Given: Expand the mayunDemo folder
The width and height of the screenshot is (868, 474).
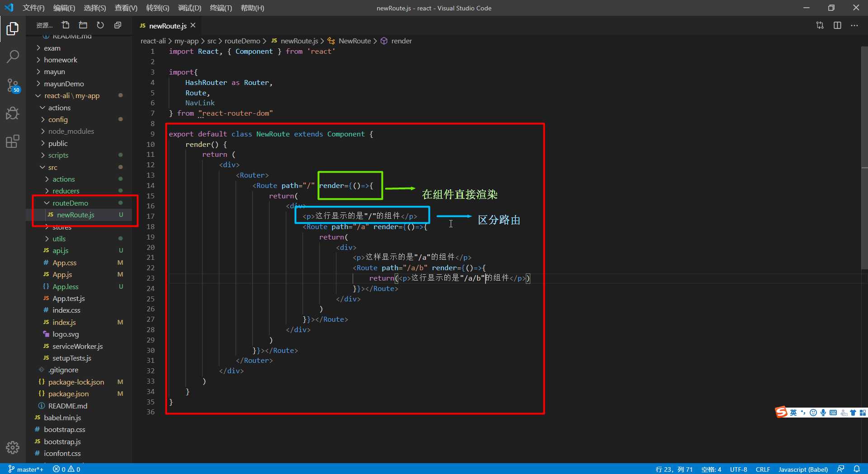Looking at the screenshot, I should (79, 84).
